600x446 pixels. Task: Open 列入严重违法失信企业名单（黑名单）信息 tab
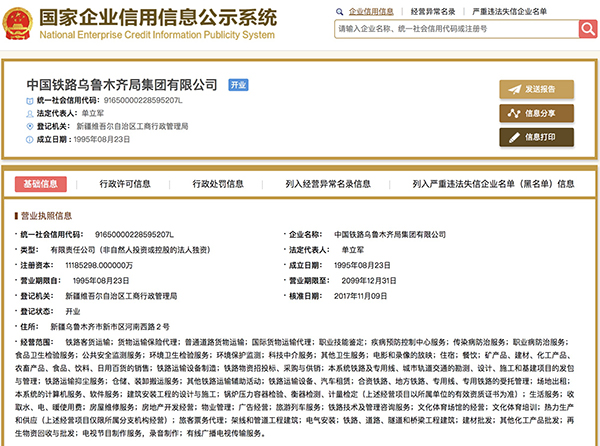point(493,184)
